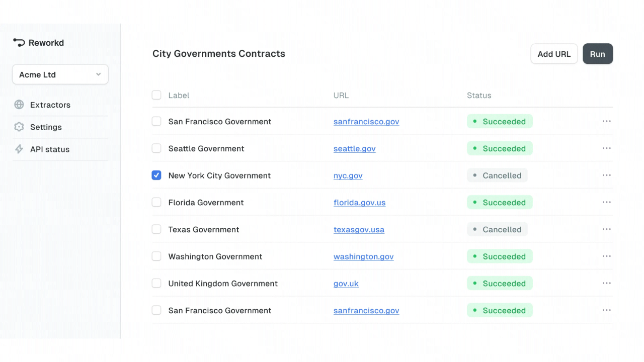Screen dimensions: 644x362
Task: Open three-dot menu for Florida Government row
Action: 606,203
